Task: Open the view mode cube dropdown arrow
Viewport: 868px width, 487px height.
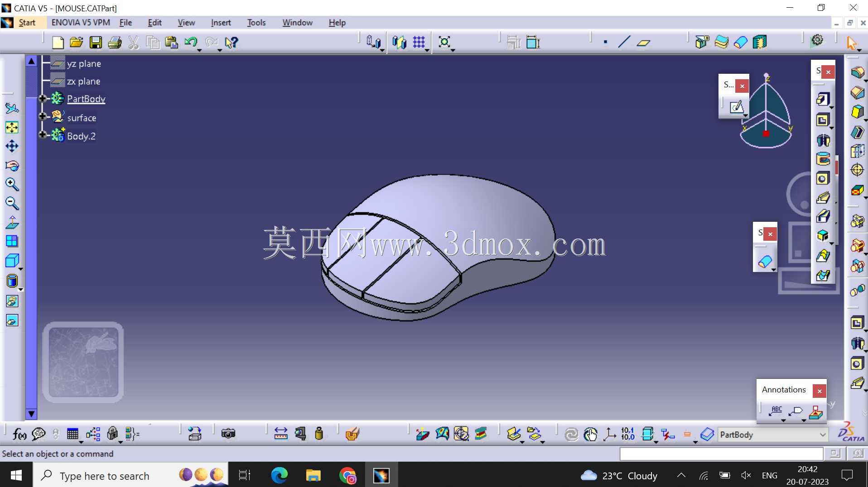Action: click(21, 269)
